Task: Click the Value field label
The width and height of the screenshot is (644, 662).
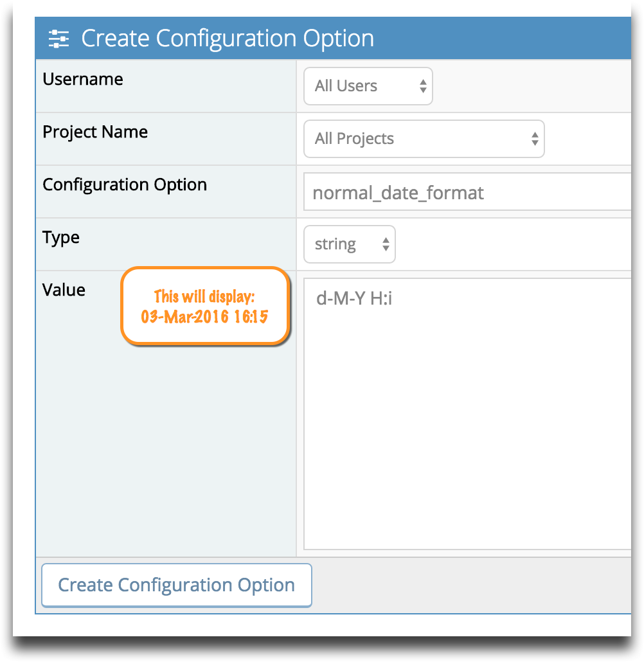Action: [x=64, y=290]
